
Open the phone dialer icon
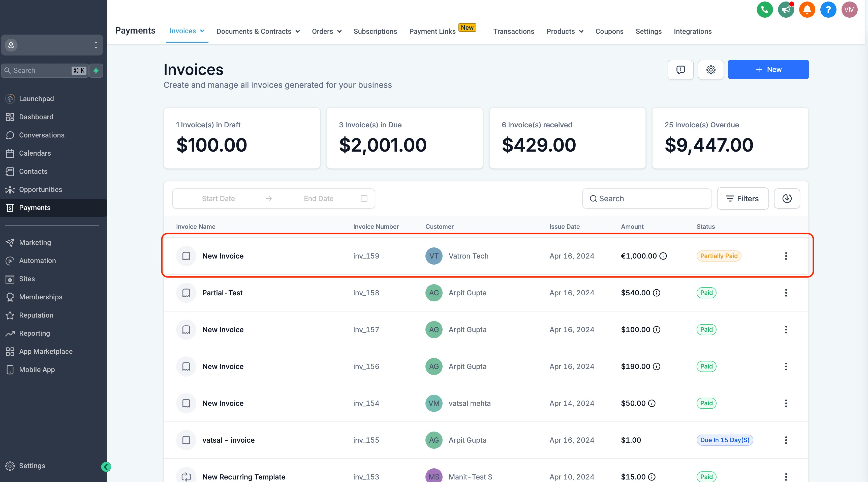(765, 10)
